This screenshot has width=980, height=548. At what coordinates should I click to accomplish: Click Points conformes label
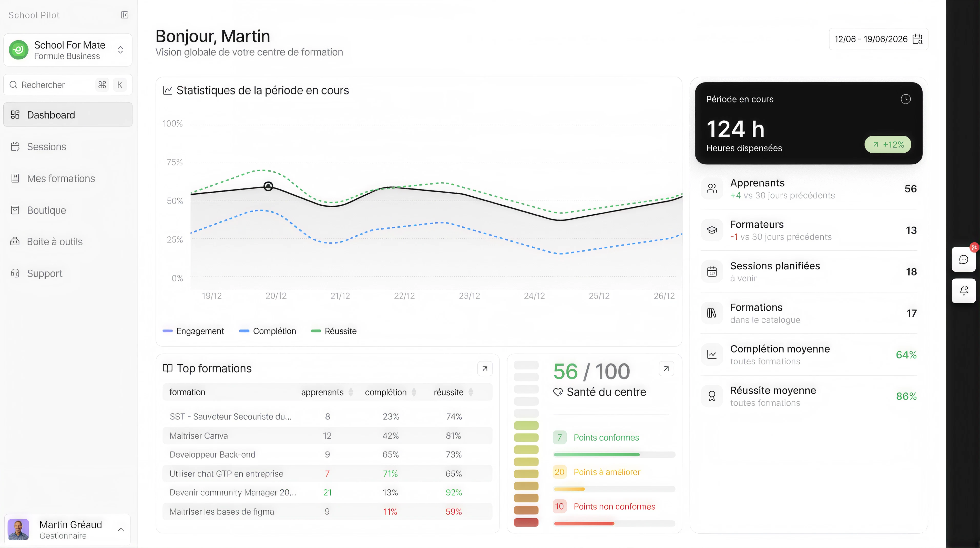(606, 438)
